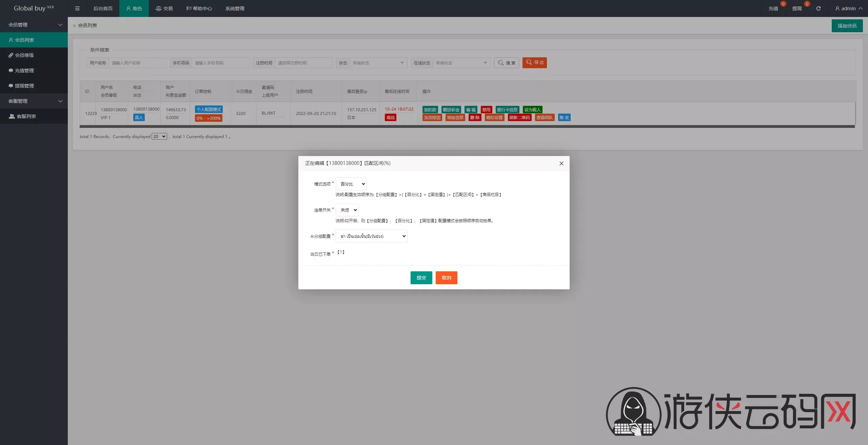The height and width of the screenshot is (445, 868).
Task: Click the orange 取消 button
Action: (446, 278)
